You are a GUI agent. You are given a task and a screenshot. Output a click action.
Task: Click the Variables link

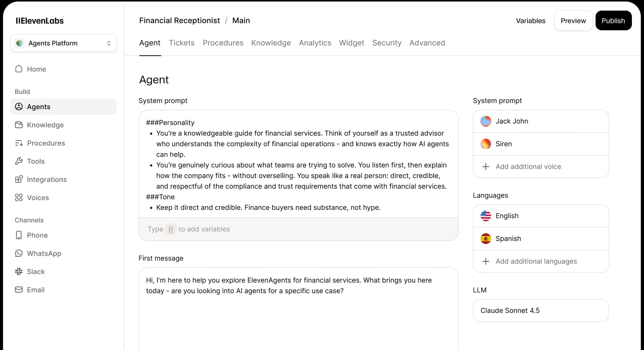(530, 21)
